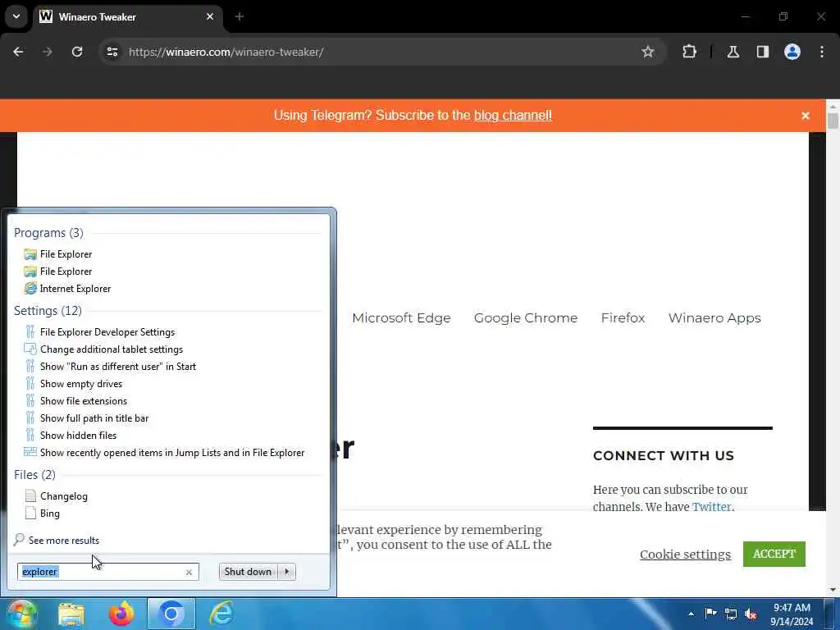The image size is (840, 630).
Task: Open the taskbar clock and date
Action: [792, 614]
